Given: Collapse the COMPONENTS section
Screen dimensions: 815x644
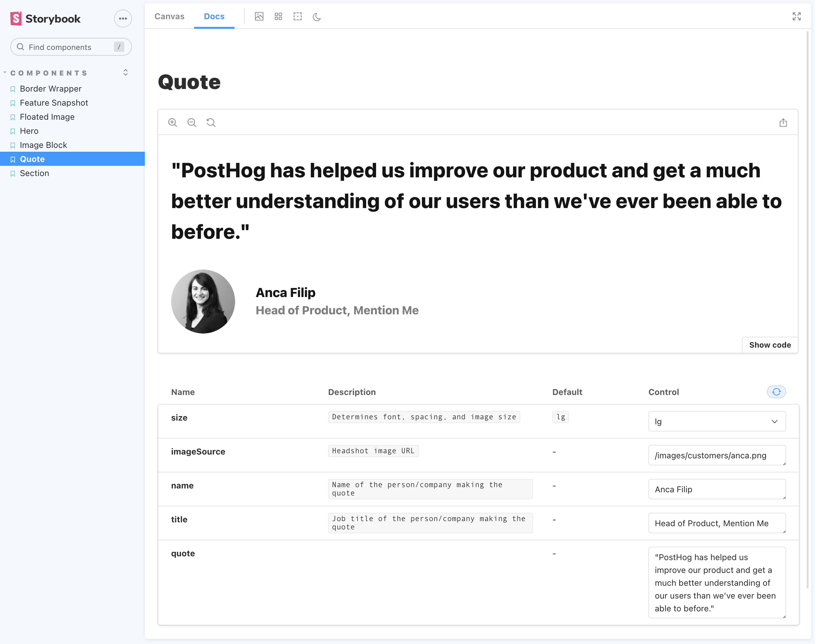Looking at the screenshot, I should (48, 73).
